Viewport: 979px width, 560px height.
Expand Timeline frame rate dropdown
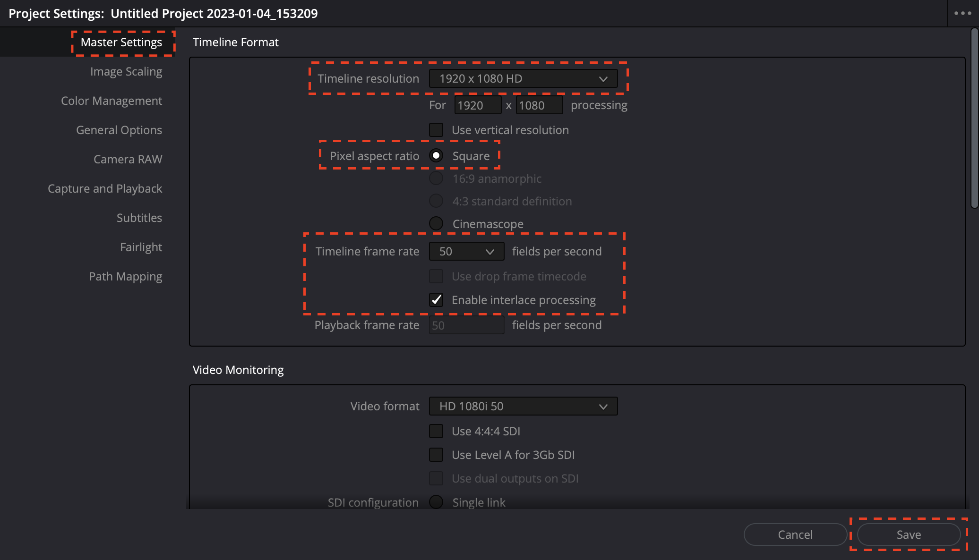(x=466, y=251)
